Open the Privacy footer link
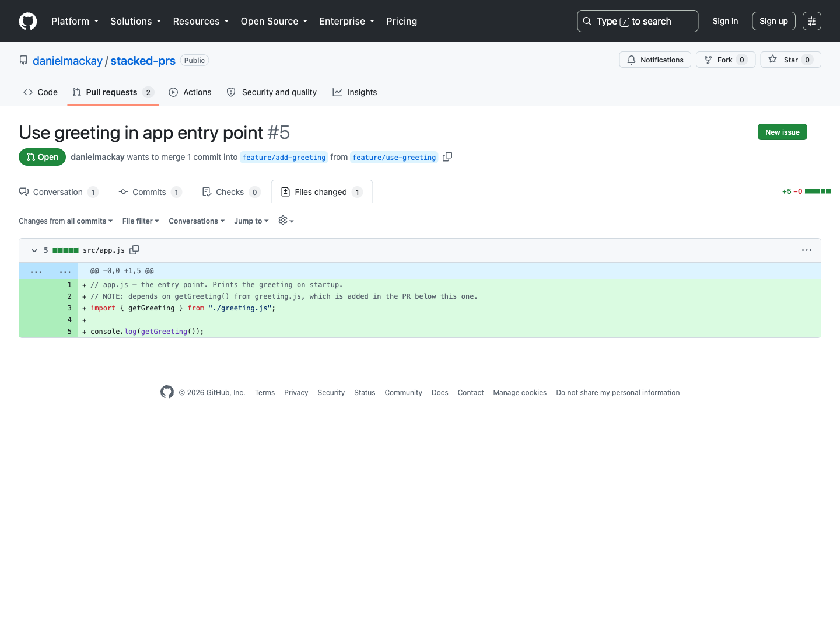The height and width of the screenshot is (642, 840). pos(296,393)
